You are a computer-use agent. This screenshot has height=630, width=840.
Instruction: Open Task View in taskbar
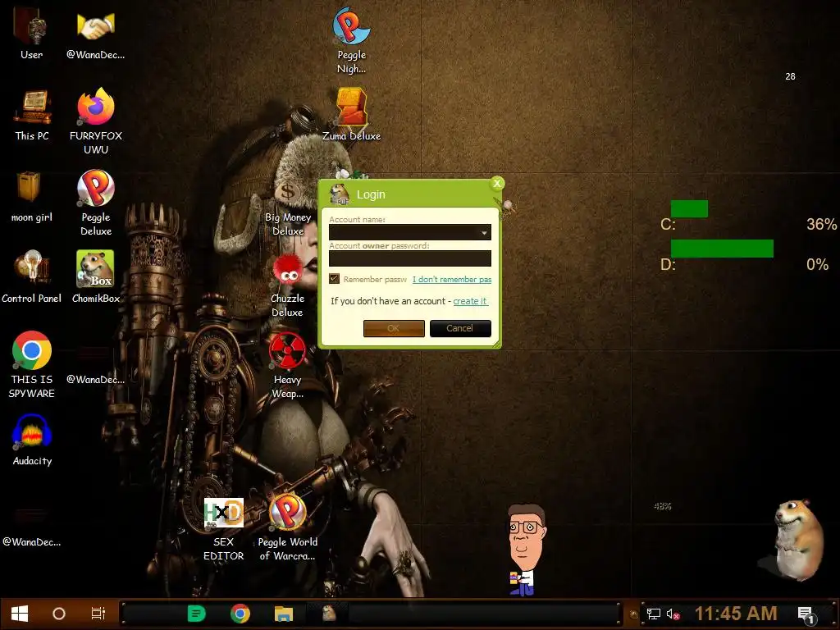click(x=98, y=614)
